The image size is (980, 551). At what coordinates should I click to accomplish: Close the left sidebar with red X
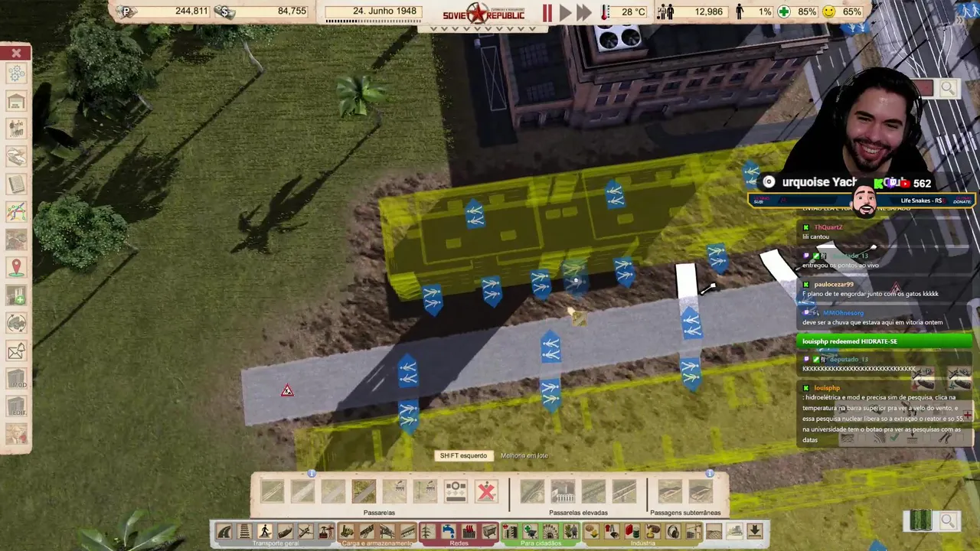pyautogui.click(x=16, y=53)
